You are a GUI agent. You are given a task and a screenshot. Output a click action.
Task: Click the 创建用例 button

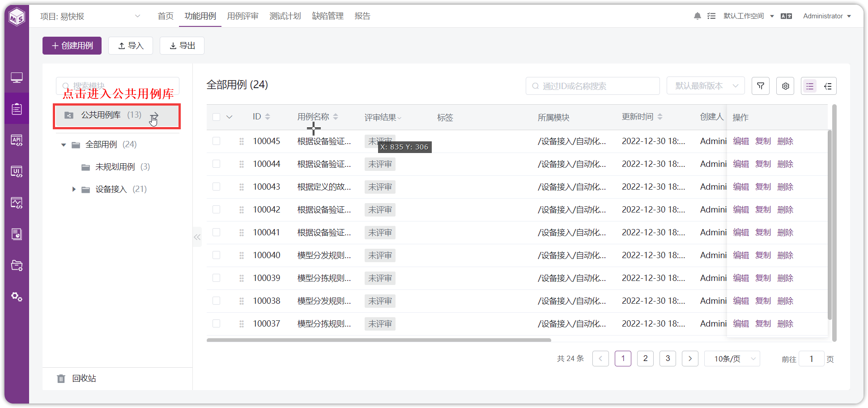click(x=72, y=46)
